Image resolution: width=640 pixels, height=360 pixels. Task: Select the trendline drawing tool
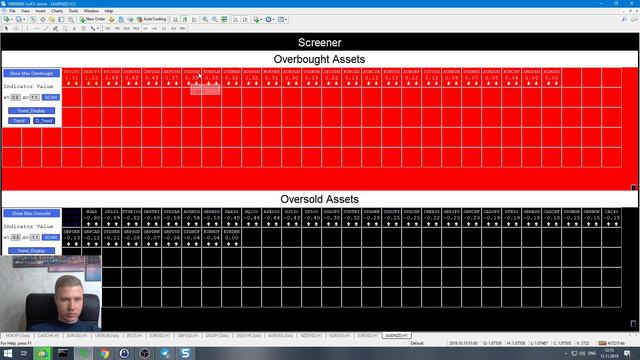click(x=46, y=29)
